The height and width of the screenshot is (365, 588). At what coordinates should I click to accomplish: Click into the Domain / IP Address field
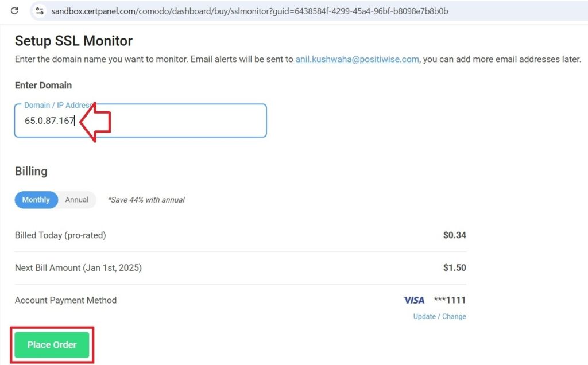(140, 121)
